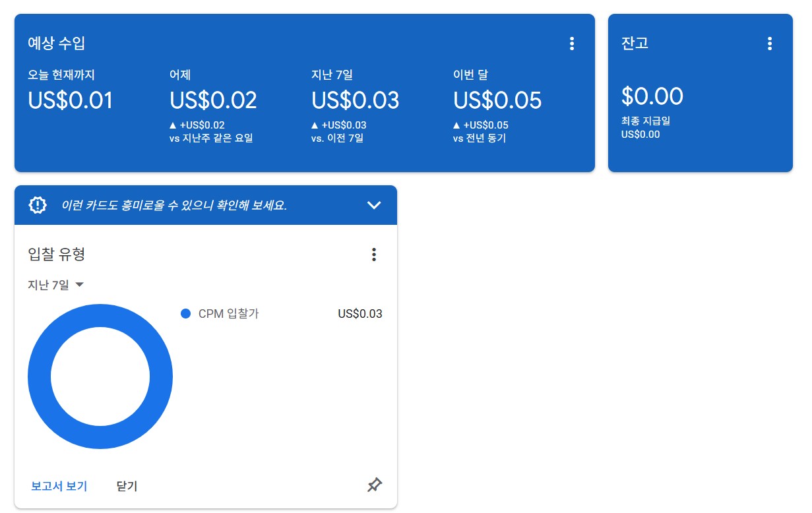Click the 이번 달 label
This screenshot has height=513, width=812.
pyautogui.click(x=470, y=75)
